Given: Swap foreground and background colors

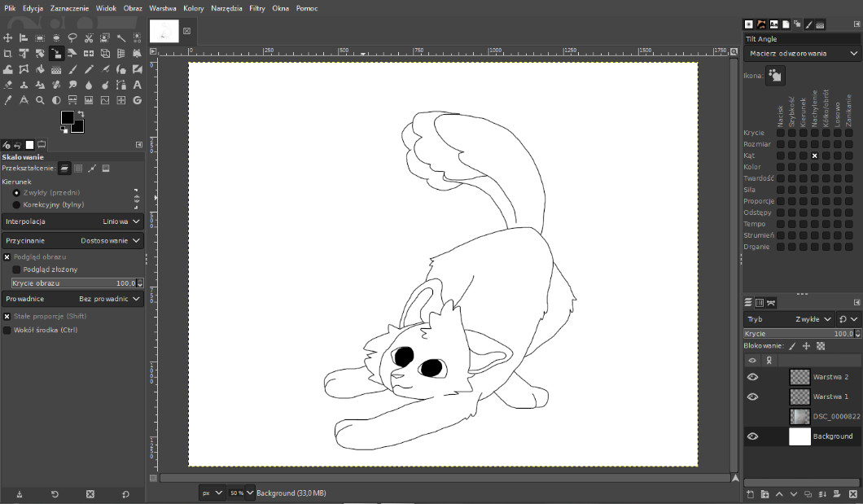Looking at the screenshot, I should pos(81,113).
